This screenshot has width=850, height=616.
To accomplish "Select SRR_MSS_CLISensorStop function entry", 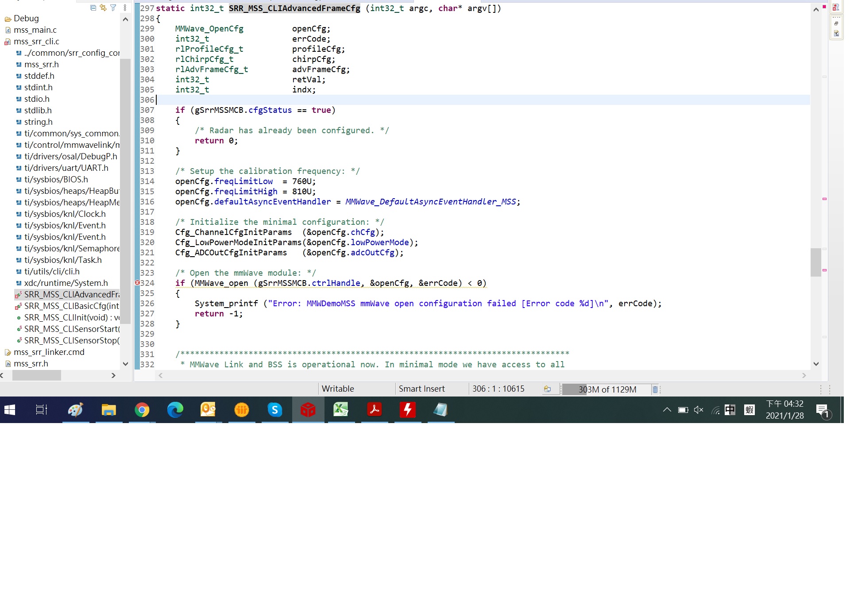I will [67, 341].
